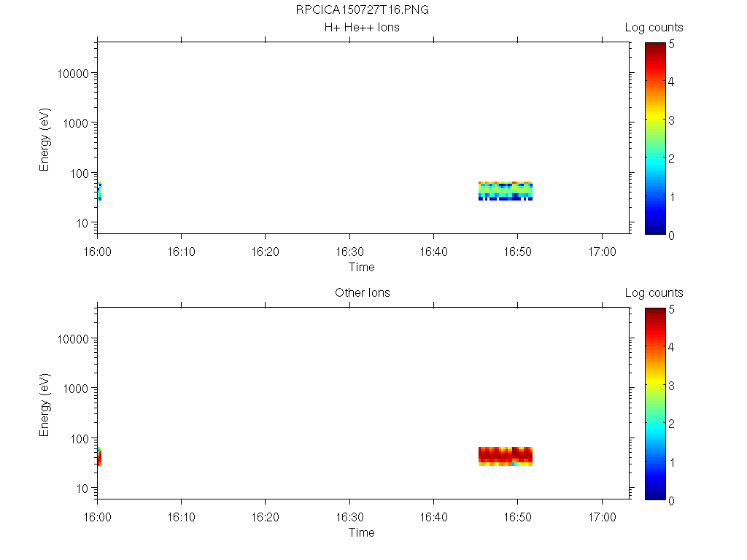
Task: Click the RPCICA150727T16.PNG title text
Action: point(362,10)
